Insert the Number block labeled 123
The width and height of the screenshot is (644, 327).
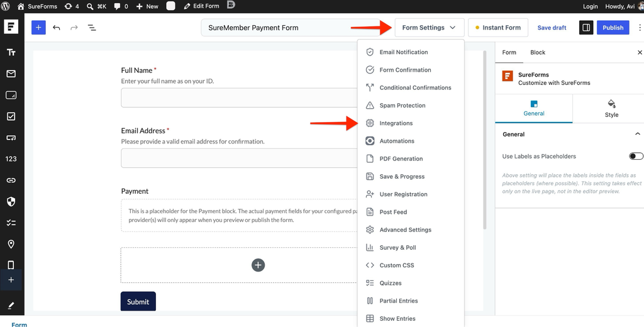pyautogui.click(x=11, y=158)
